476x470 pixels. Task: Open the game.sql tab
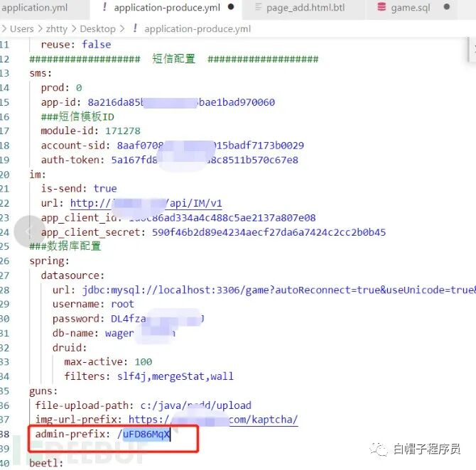pos(411,7)
